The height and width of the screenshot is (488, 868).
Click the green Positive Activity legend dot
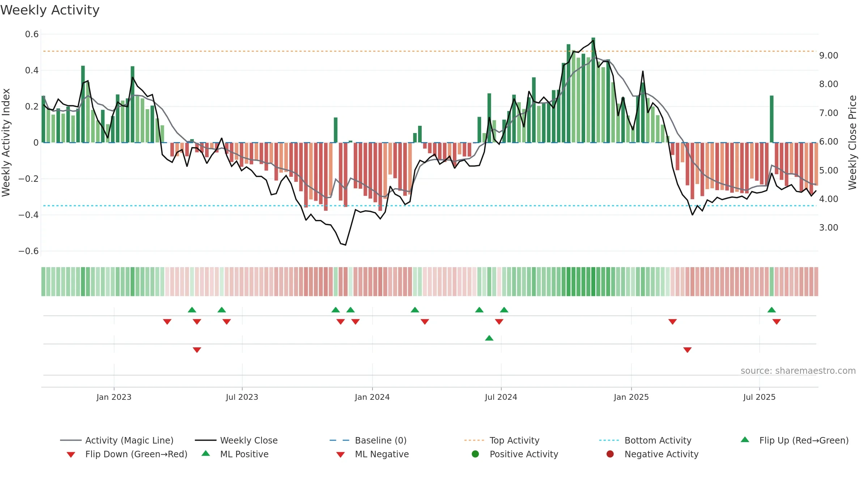point(476,454)
